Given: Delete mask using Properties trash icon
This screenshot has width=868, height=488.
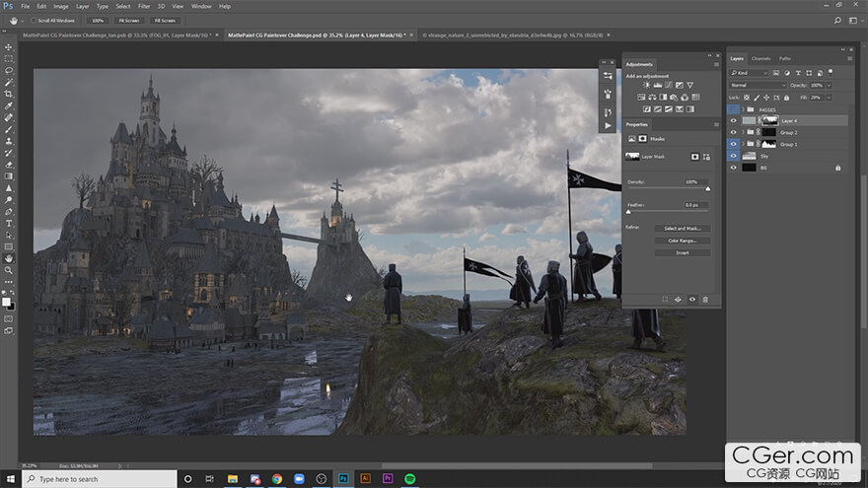Looking at the screenshot, I should point(705,300).
